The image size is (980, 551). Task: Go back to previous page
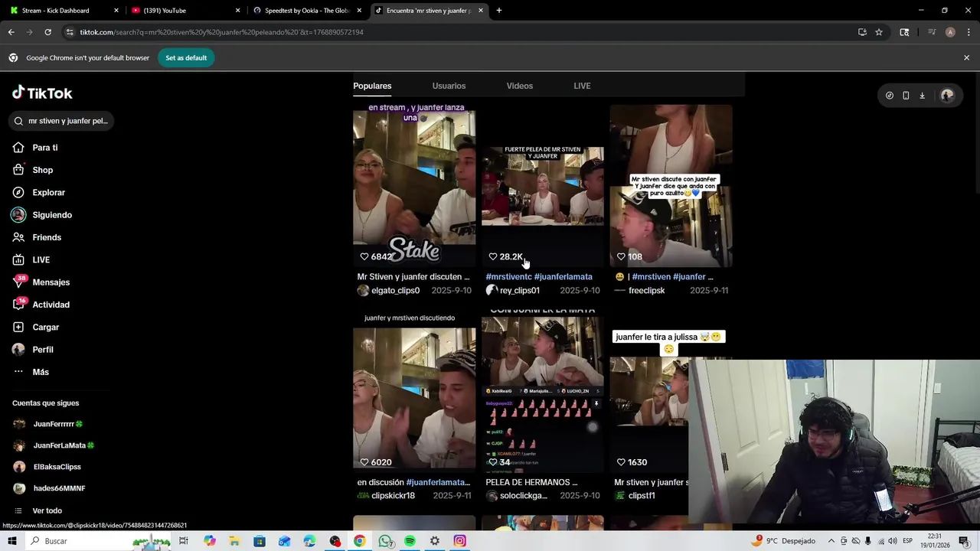pos(11,32)
